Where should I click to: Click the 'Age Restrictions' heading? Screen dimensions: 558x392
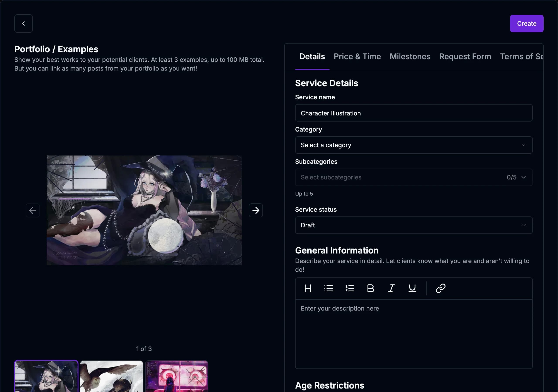click(x=330, y=385)
